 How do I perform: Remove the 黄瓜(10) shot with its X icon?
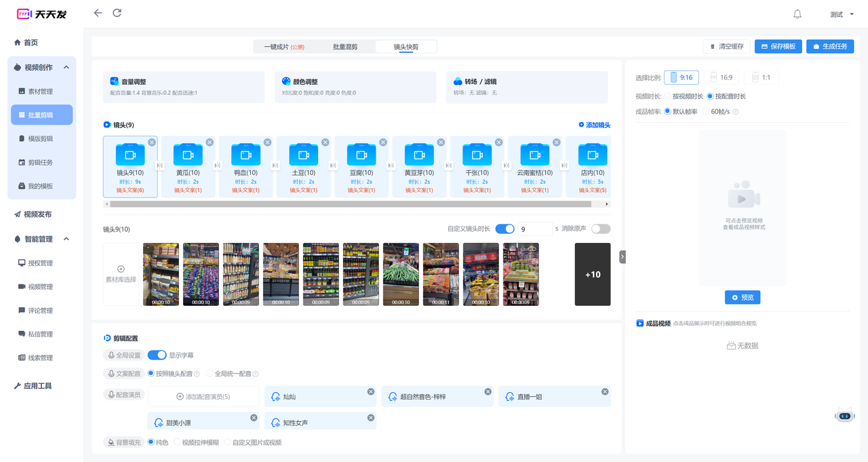coord(210,142)
